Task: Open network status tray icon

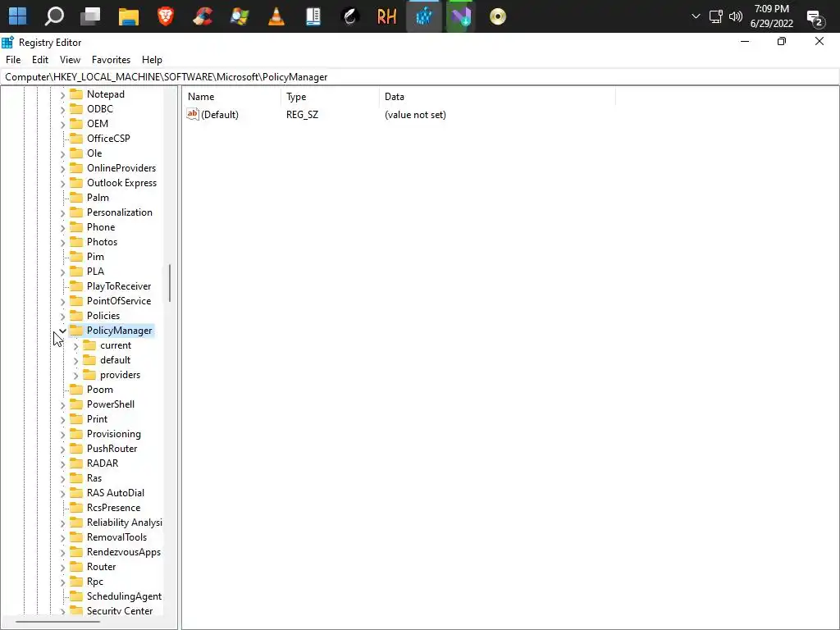Action: 715,16
